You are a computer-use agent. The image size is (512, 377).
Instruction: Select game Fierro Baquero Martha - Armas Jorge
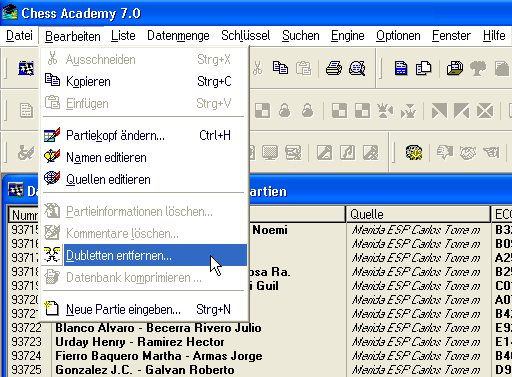click(159, 356)
